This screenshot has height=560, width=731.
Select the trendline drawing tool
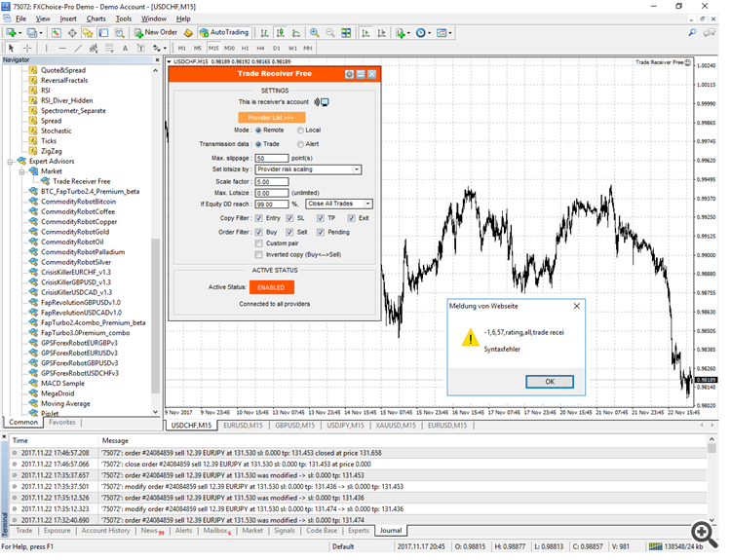79,49
